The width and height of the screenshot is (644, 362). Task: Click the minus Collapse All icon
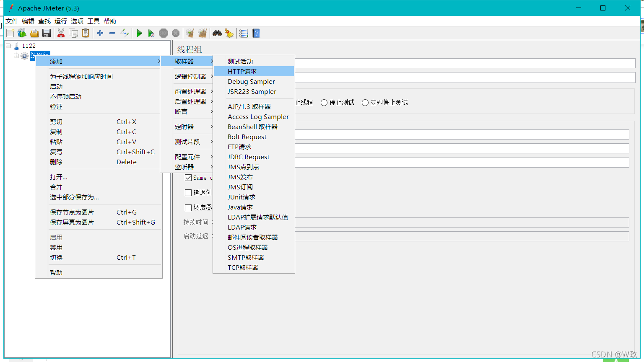[x=112, y=33]
